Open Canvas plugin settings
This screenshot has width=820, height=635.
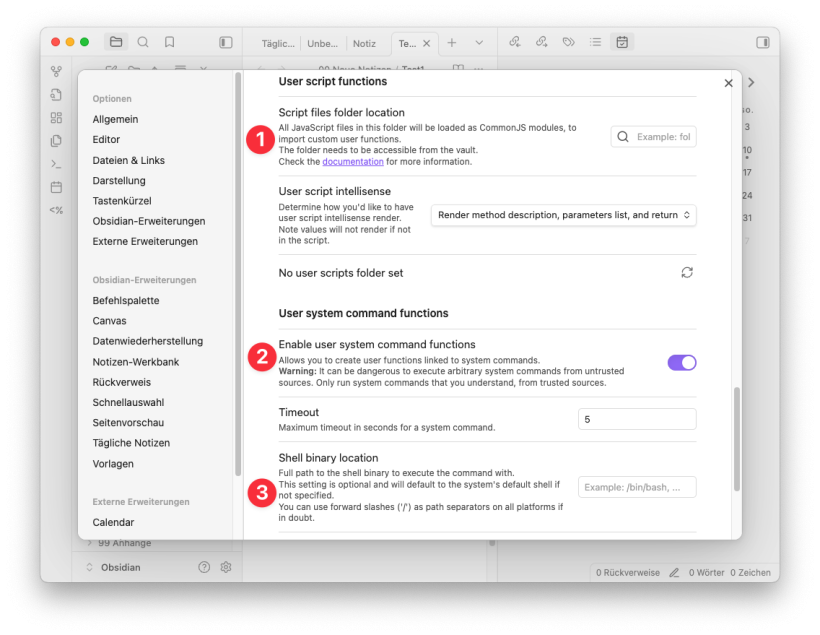click(x=109, y=321)
